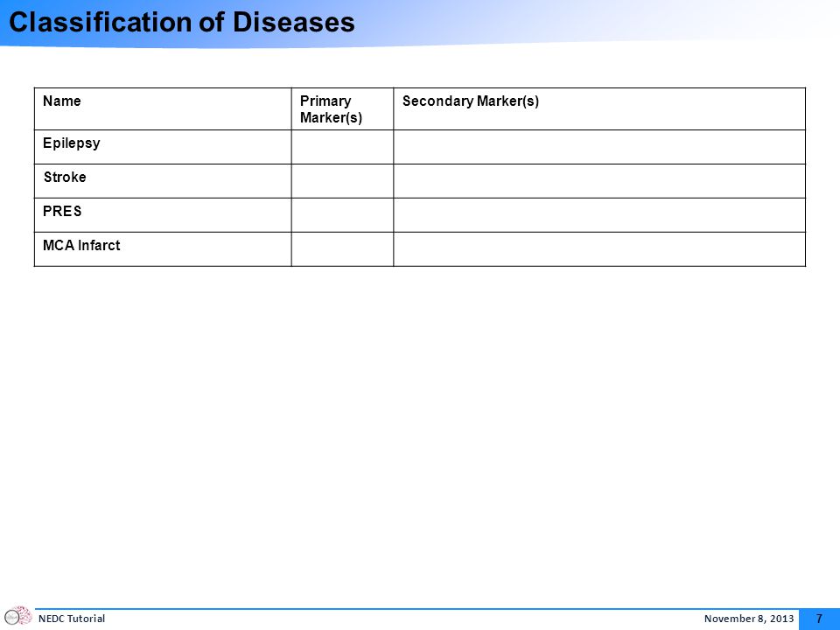Click the 'Primary Marker(s)' header cell
Viewport: 840px width, 630px height.
[342, 108]
